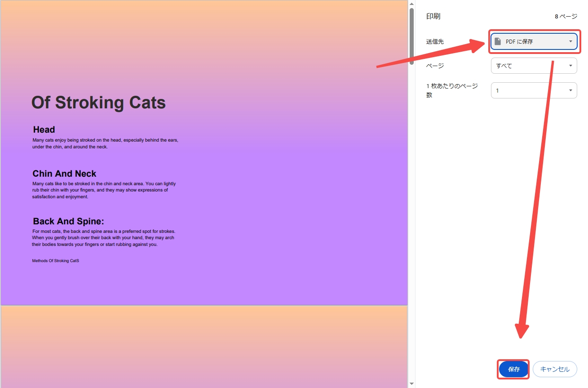Open the ページ dropdown showing すべて
The image size is (588, 388).
coord(534,66)
